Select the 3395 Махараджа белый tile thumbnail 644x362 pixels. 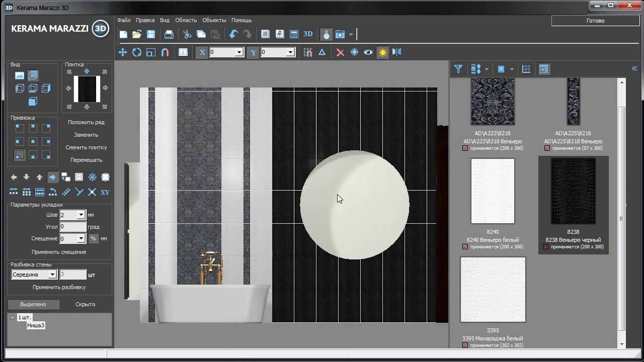coord(493,290)
